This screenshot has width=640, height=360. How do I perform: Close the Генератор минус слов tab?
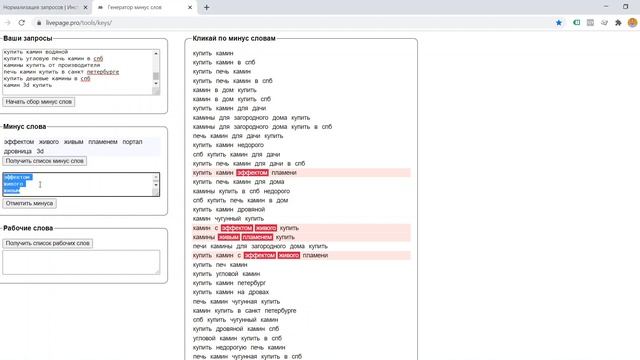pyautogui.click(x=190, y=7)
